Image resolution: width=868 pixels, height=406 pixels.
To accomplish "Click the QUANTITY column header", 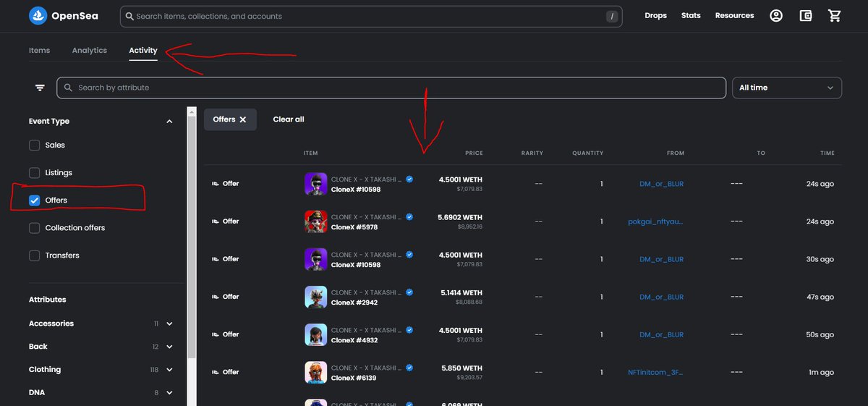I will pos(587,153).
